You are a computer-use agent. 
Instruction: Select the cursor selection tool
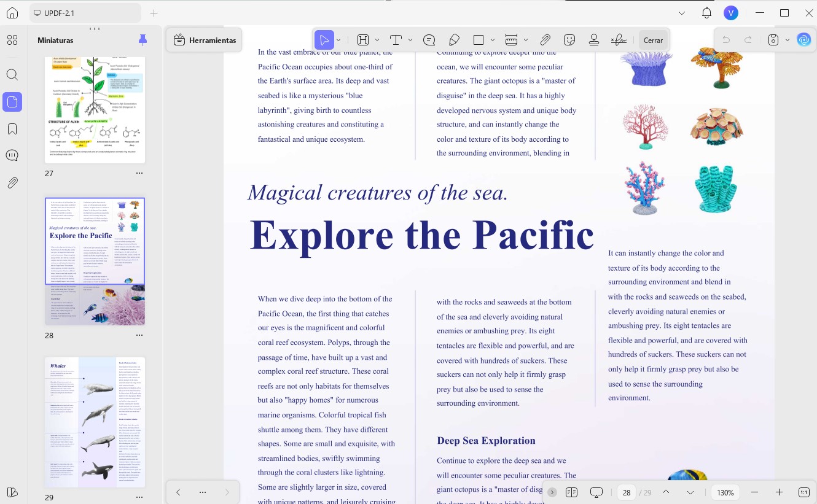324,40
